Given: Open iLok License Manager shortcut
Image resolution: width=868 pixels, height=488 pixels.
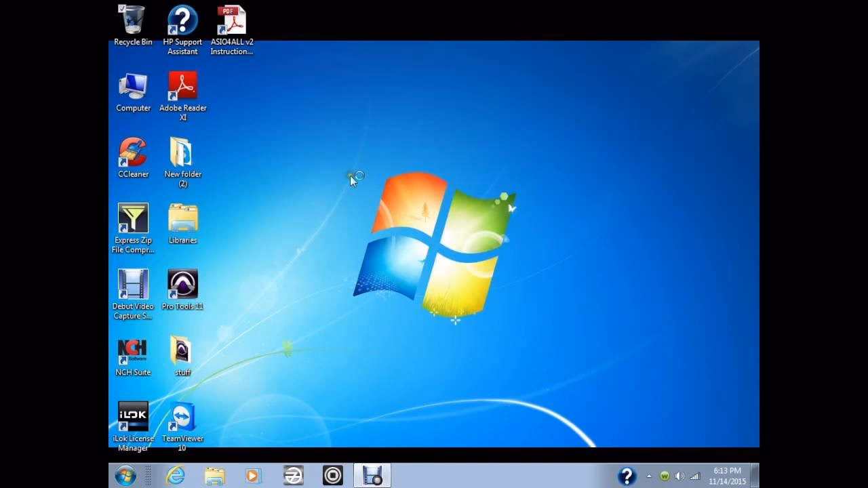Looking at the screenshot, I should tap(133, 427).
